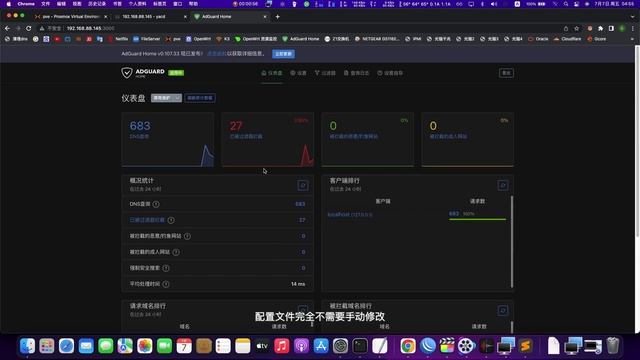Click the localhost client entry
Viewport: 640px width, 360px height.
[350, 214]
